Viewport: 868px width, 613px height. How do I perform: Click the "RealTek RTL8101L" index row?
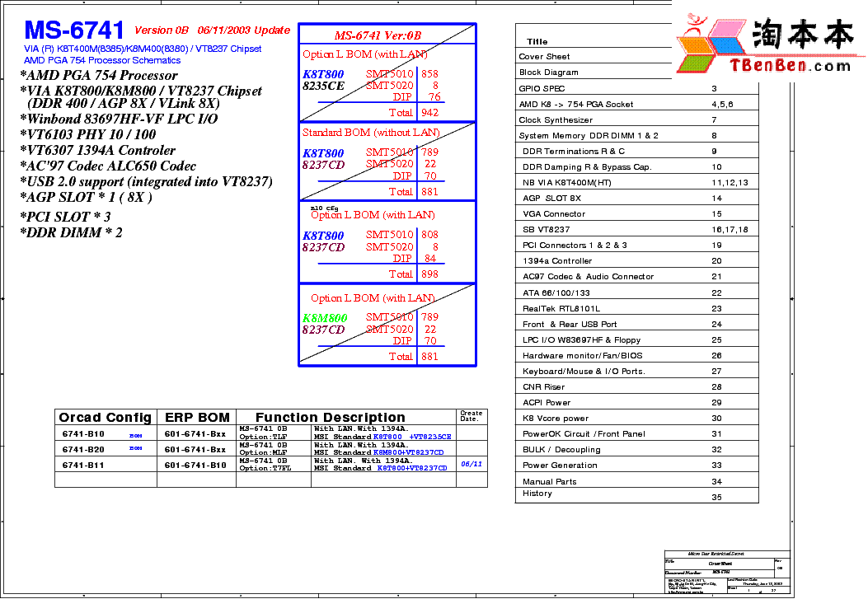pos(636,309)
